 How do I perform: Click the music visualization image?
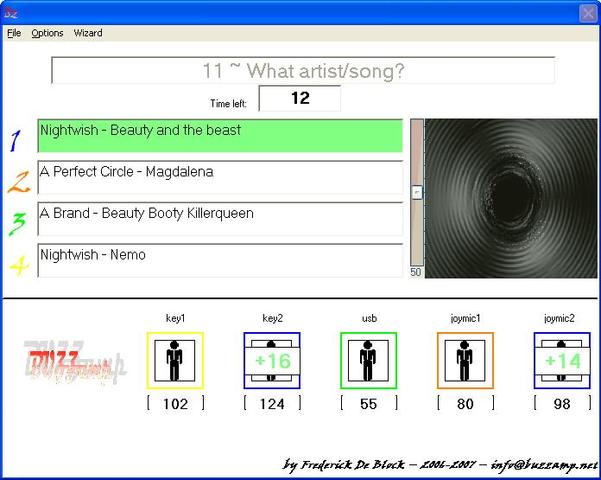click(511, 198)
